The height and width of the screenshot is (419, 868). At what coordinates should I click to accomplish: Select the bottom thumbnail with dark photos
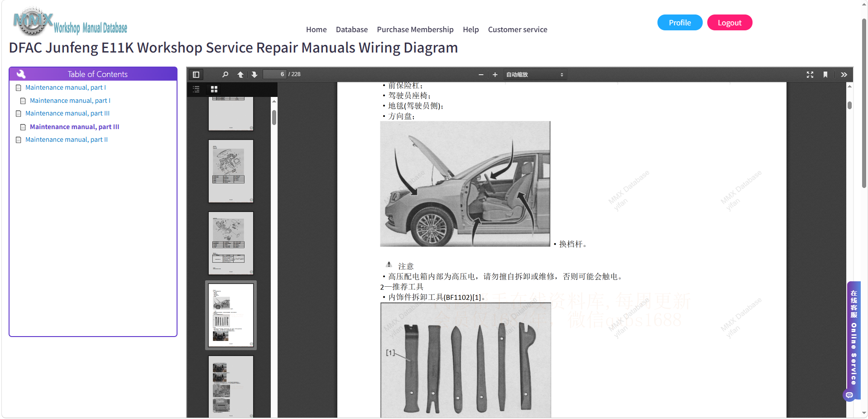(x=231, y=386)
